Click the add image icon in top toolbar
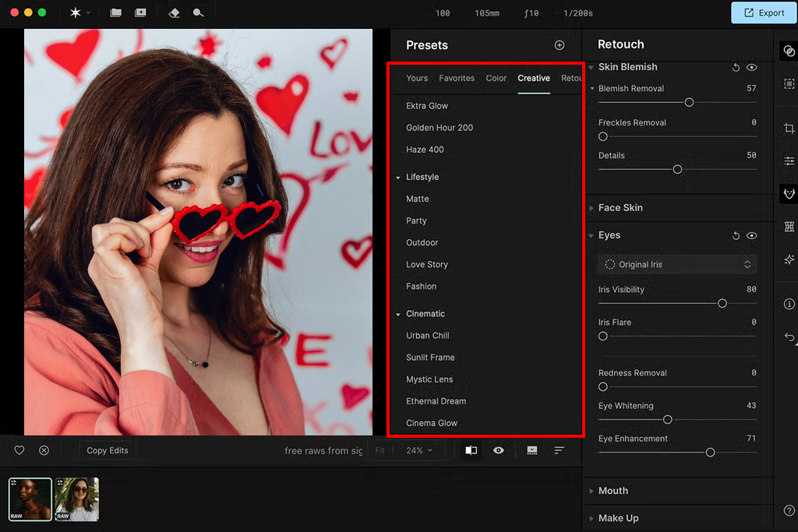Viewport: 798px width, 532px height. coord(140,12)
